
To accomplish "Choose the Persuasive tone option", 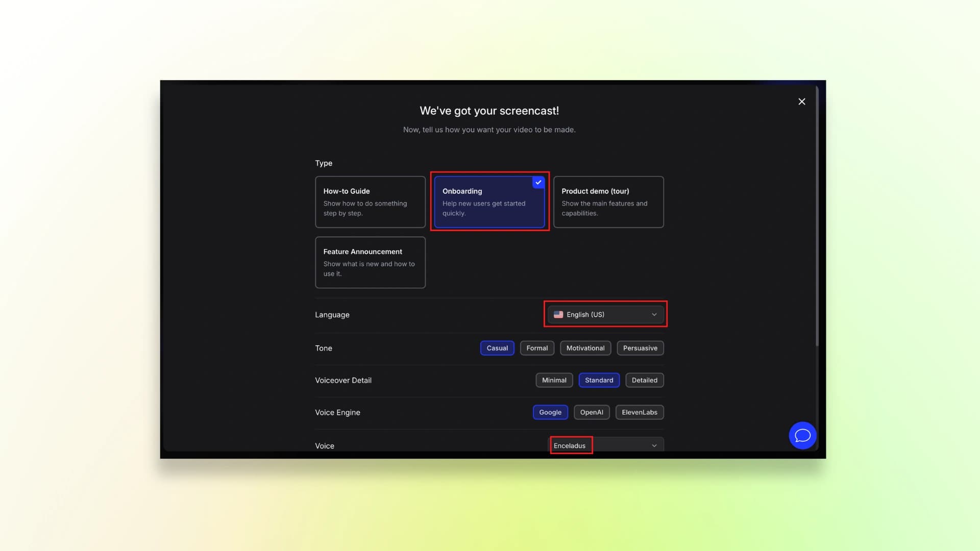I will point(640,348).
